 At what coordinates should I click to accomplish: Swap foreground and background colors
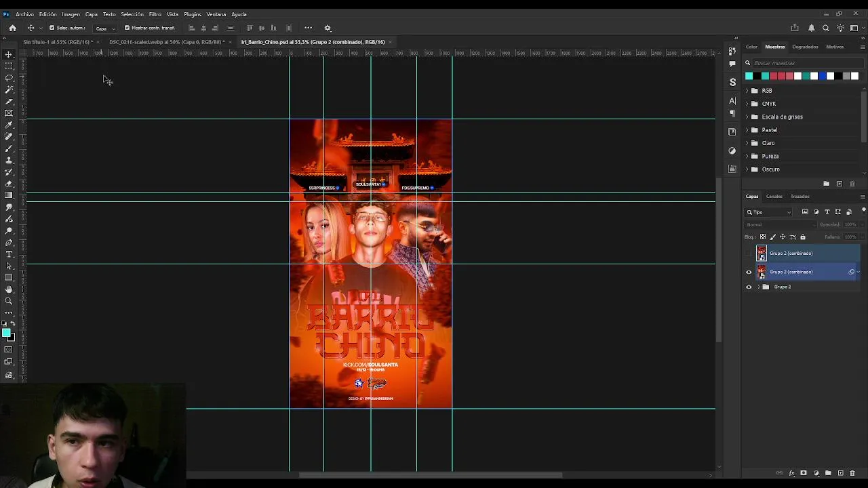tap(13, 324)
